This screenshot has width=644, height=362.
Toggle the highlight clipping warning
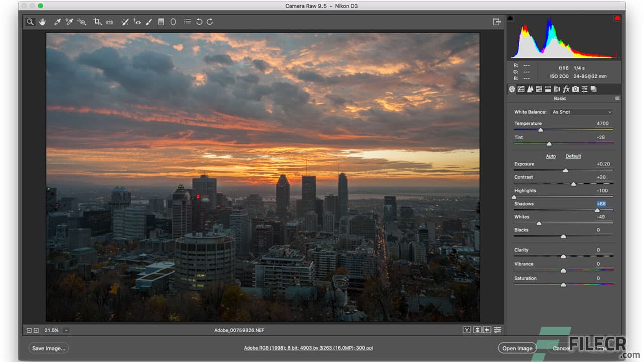[x=617, y=18]
